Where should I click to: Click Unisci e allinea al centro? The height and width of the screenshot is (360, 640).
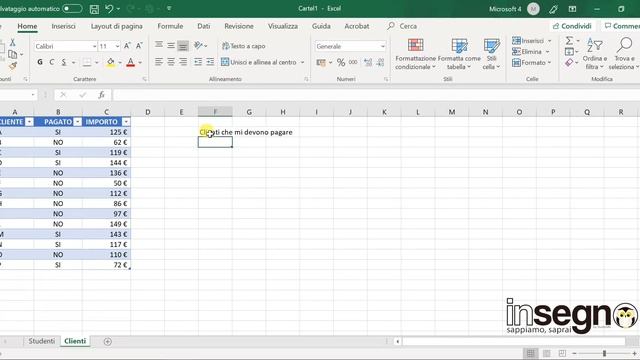pos(259,62)
